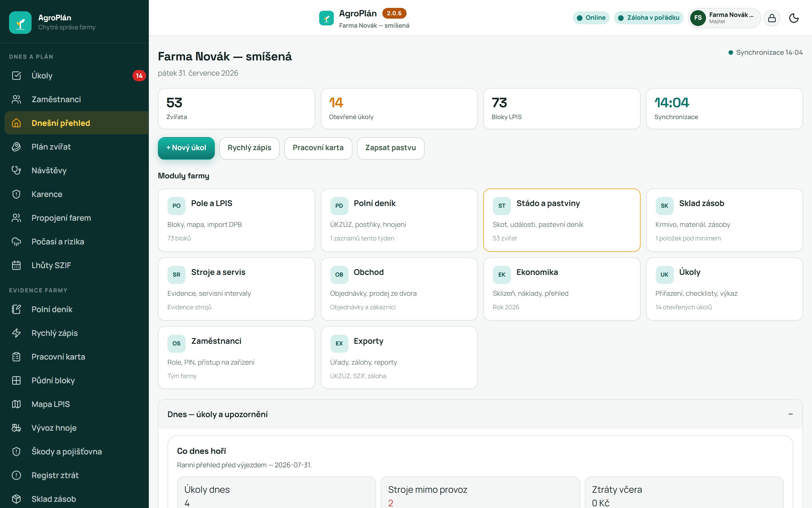Toggle dark mode with the moon icon
The height and width of the screenshot is (508, 812).
pos(794,18)
